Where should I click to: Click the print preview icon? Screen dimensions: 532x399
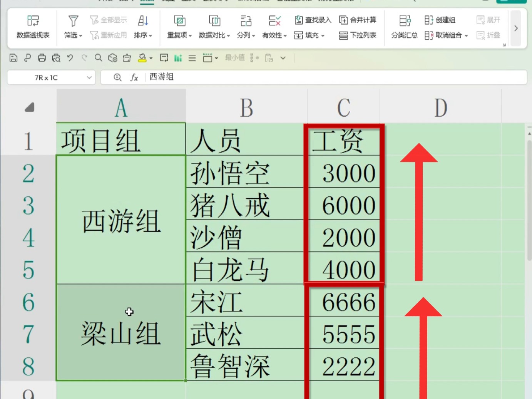click(56, 58)
